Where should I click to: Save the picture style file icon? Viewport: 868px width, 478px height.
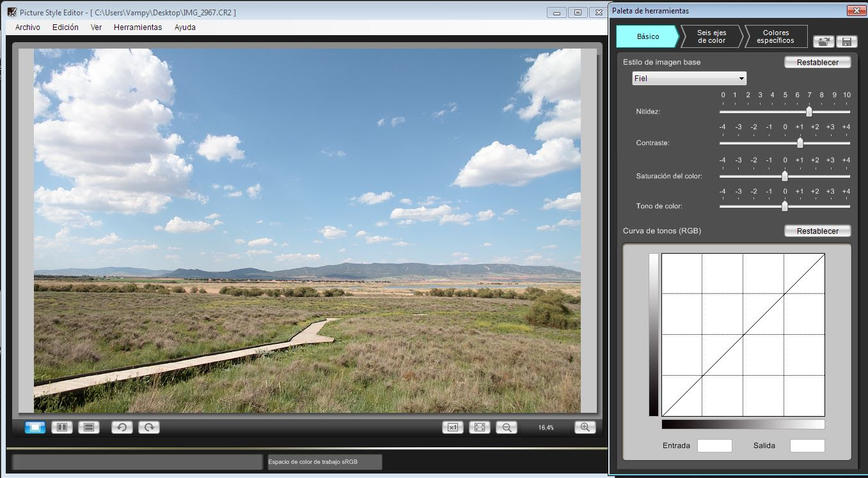847,42
